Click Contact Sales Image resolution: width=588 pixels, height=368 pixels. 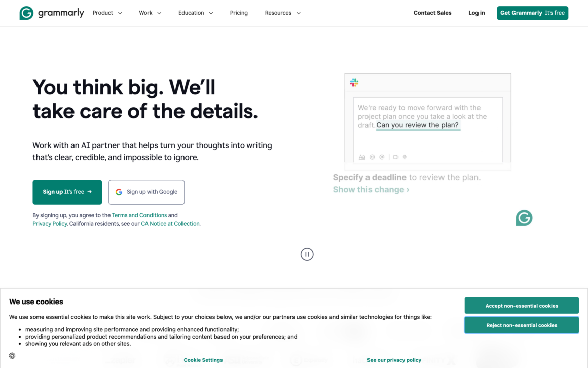pos(432,13)
